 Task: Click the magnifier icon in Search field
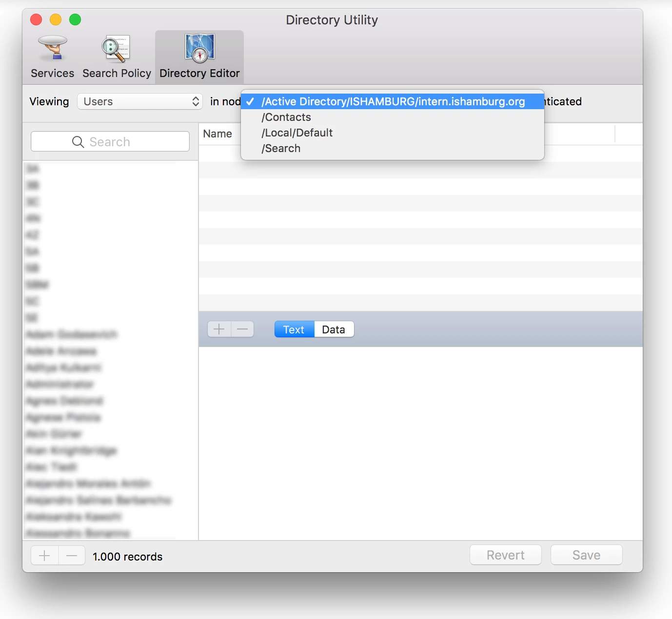click(x=78, y=142)
